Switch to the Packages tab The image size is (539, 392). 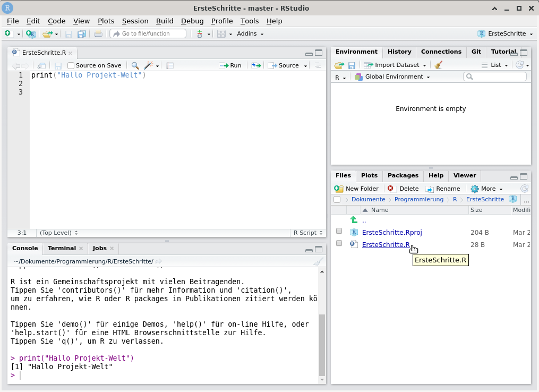pyautogui.click(x=403, y=175)
